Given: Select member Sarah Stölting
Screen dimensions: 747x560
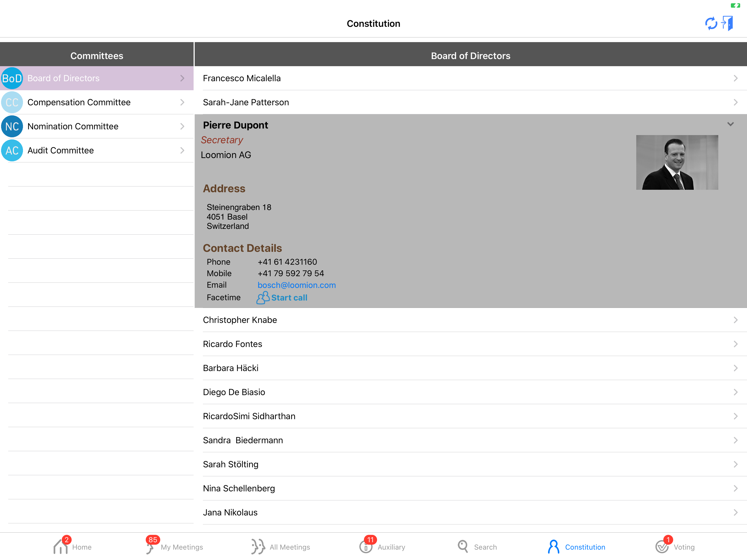Looking at the screenshot, I should click(471, 464).
